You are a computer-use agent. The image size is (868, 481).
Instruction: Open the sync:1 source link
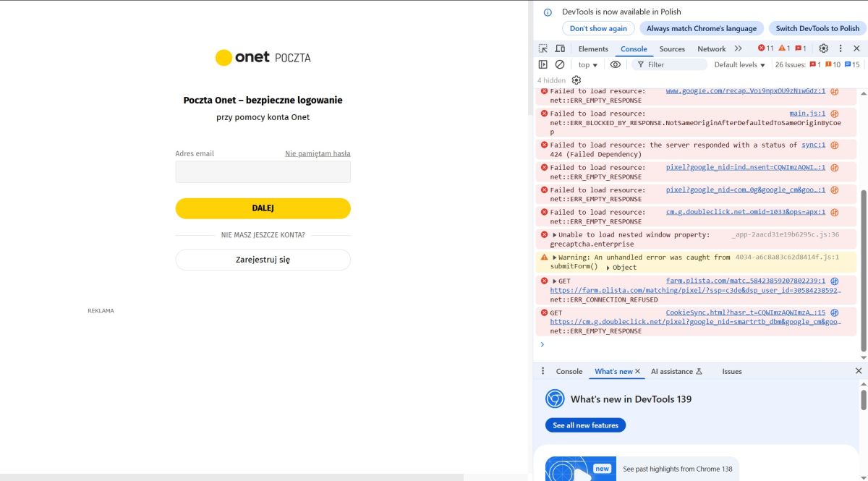coord(813,145)
